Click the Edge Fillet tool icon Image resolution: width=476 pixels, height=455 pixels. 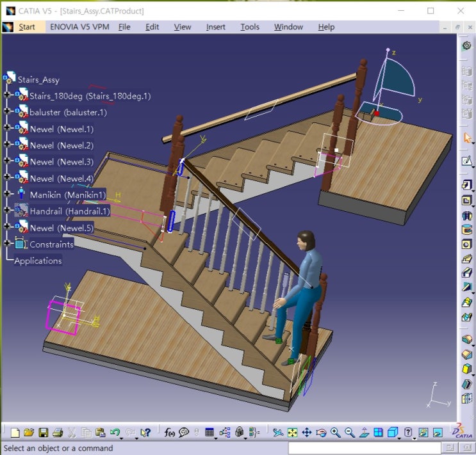(467, 339)
